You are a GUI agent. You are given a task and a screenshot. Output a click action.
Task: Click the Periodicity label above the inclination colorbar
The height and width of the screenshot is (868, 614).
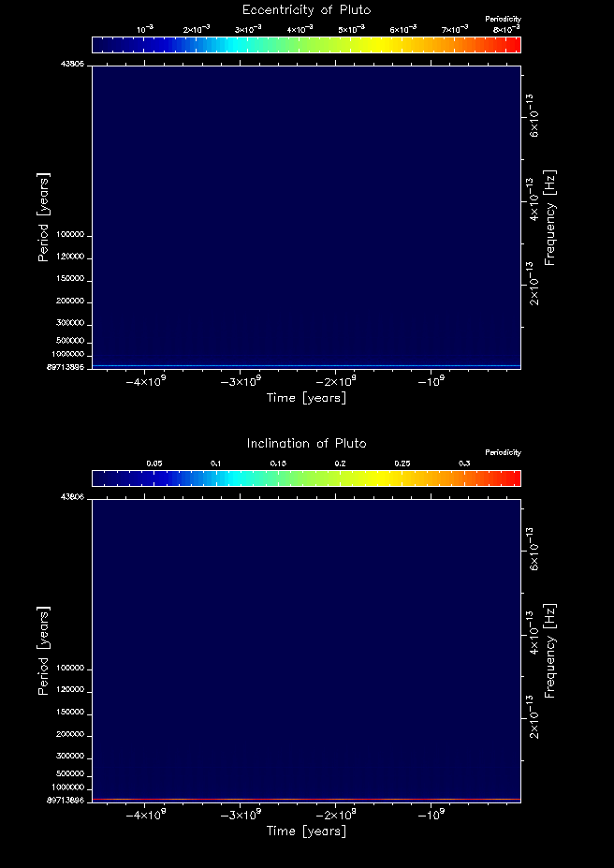(x=503, y=452)
